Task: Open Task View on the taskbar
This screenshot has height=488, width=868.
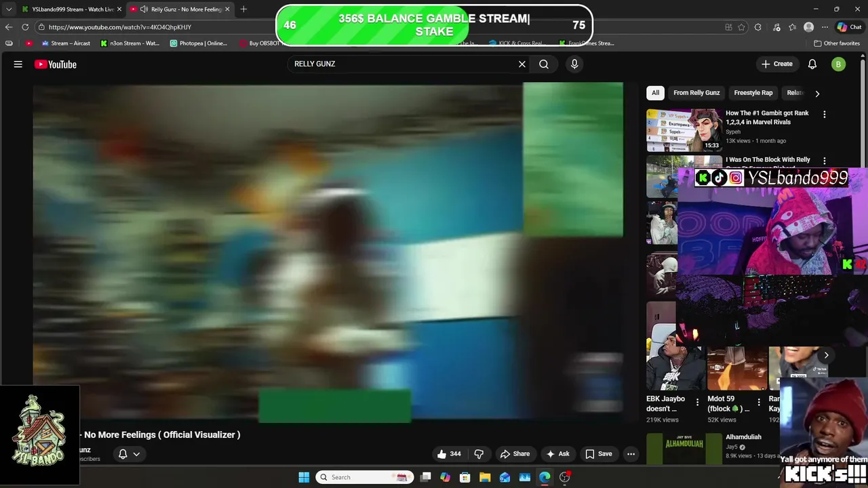Action: pos(425,477)
